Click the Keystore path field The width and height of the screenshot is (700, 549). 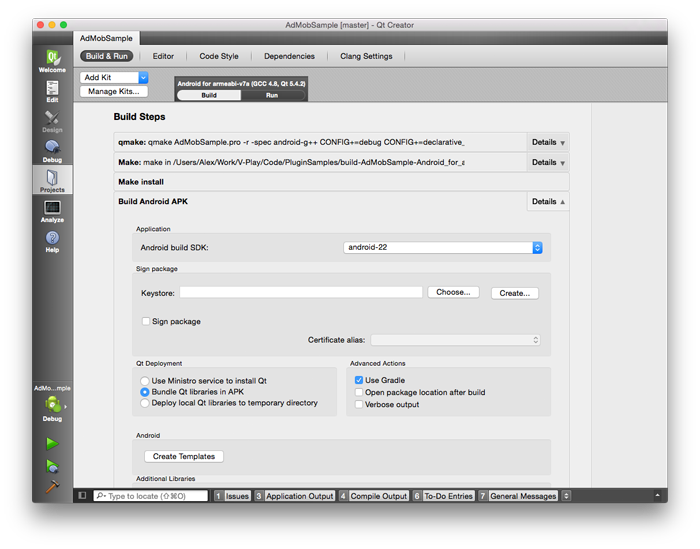[x=301, y=293]
